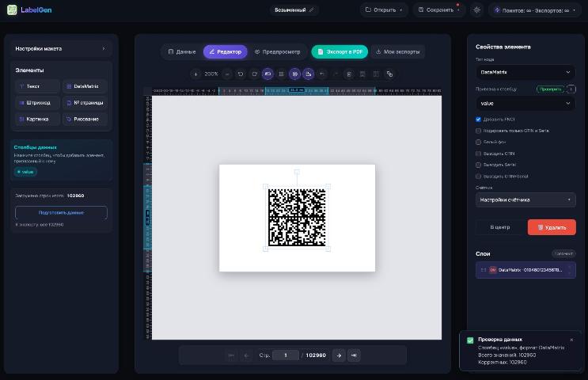Check the Выводить Serial option
This screenshot has height=380, width=588.
click(x=478, y=165)
